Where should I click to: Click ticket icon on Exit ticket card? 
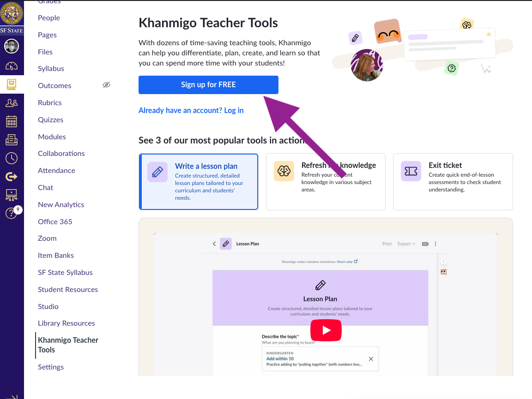(x=411, y=171)
